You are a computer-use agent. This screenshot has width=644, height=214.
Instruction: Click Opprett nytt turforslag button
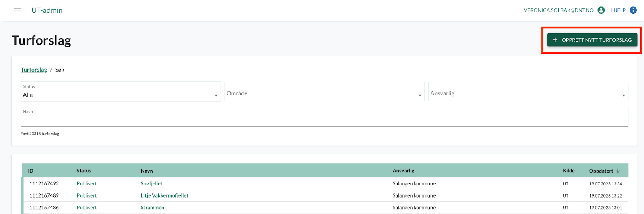(x=592, y=40)
